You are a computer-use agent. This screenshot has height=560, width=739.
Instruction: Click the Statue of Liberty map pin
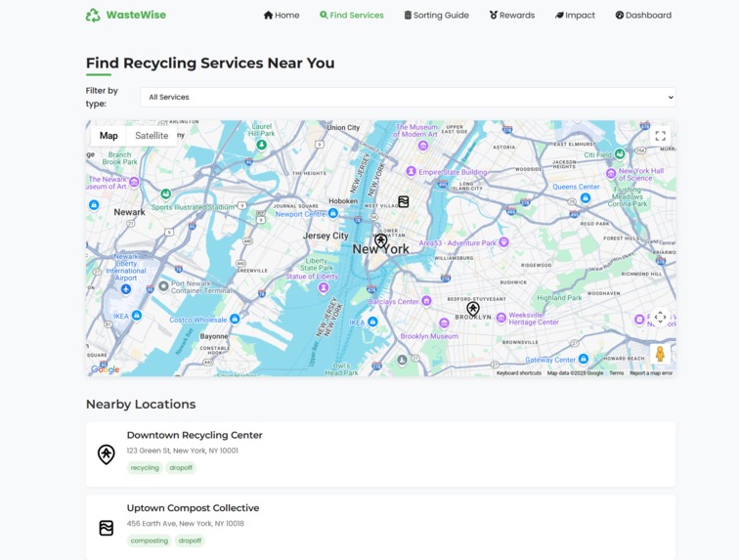(x=324, y=287)
